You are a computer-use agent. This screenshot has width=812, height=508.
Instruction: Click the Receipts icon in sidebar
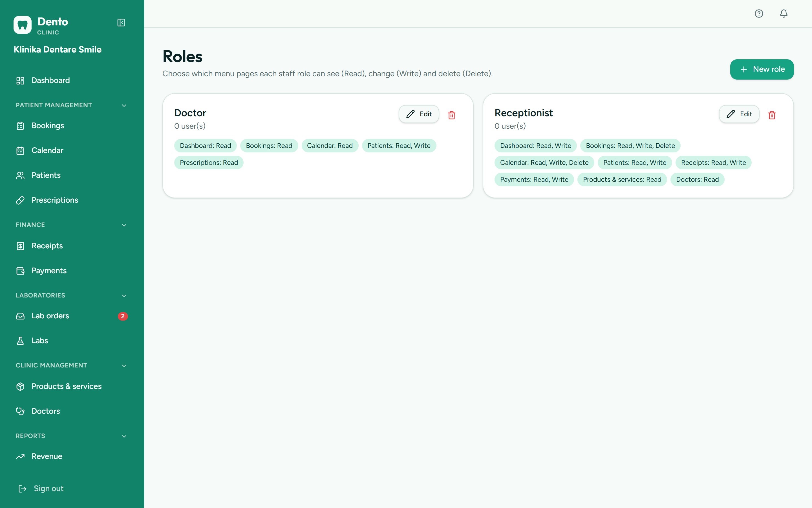[x=20, y=246]
